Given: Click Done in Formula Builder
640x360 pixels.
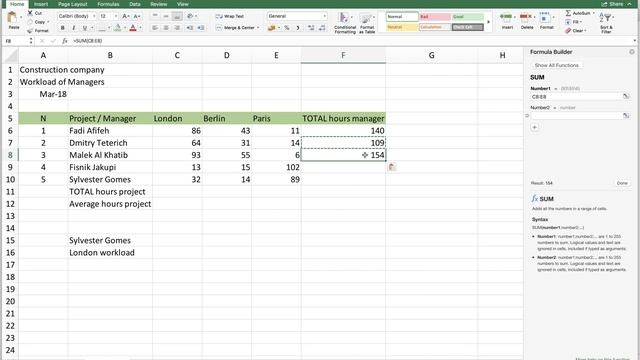Looking at the screenshot, I should [x=622, y=183].
